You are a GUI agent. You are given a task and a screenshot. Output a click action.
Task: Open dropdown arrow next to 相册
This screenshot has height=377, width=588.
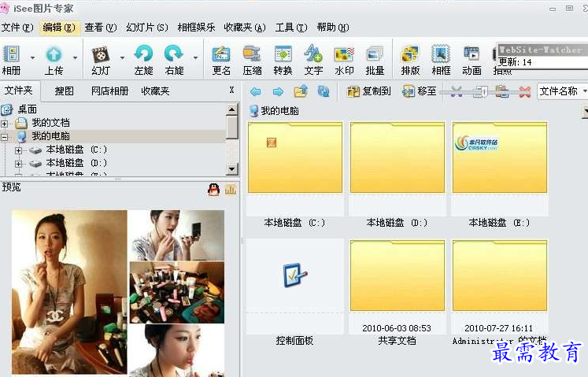coord(32,57)
